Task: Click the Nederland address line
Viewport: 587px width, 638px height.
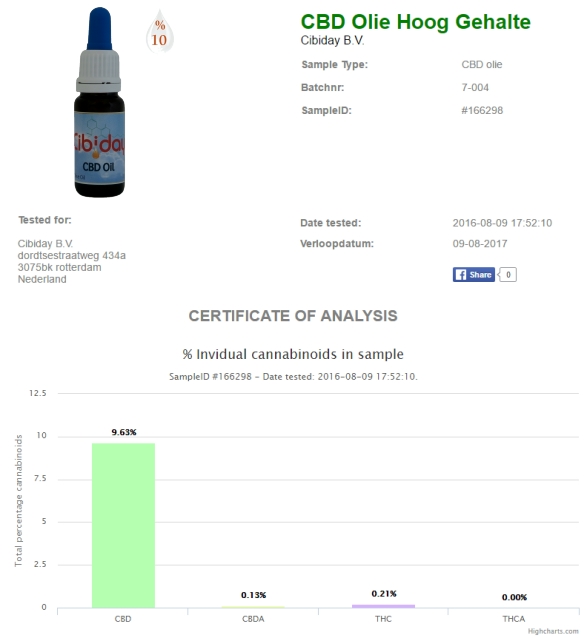Action: pyautogui.click(x=42, y=279)
